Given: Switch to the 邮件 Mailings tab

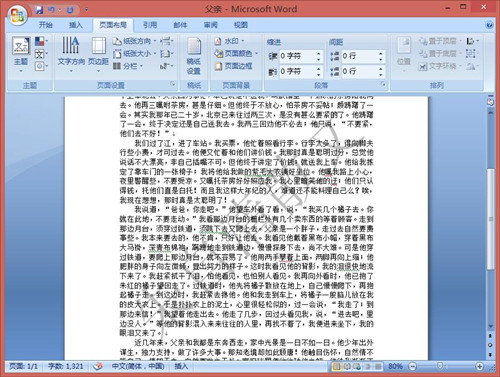Looking at the screenshot, I should point(180,25).
